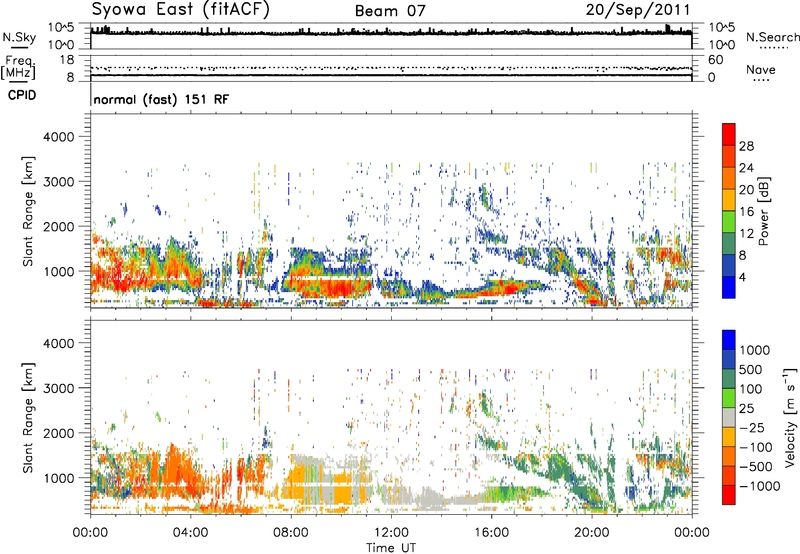
Task: Click the '16:00' time axis tick label
Action: pos(491,533)
